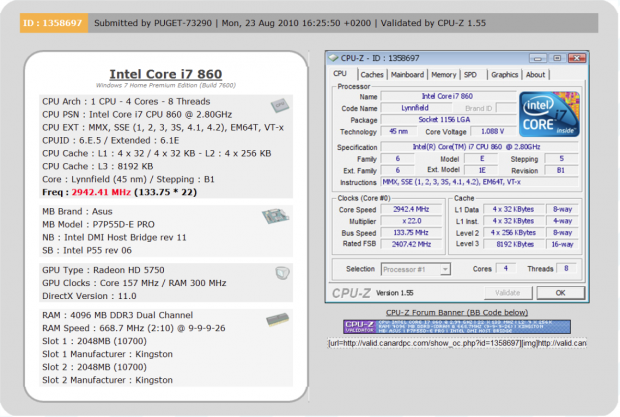Viewport: 620px width, 417px height.
Task: Click the Level 3 16-way value
Action: point(562,244)
